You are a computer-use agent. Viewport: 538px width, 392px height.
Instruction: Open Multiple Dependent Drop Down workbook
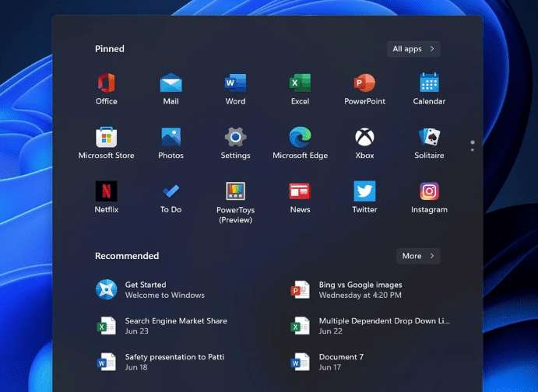pos(371,326)
